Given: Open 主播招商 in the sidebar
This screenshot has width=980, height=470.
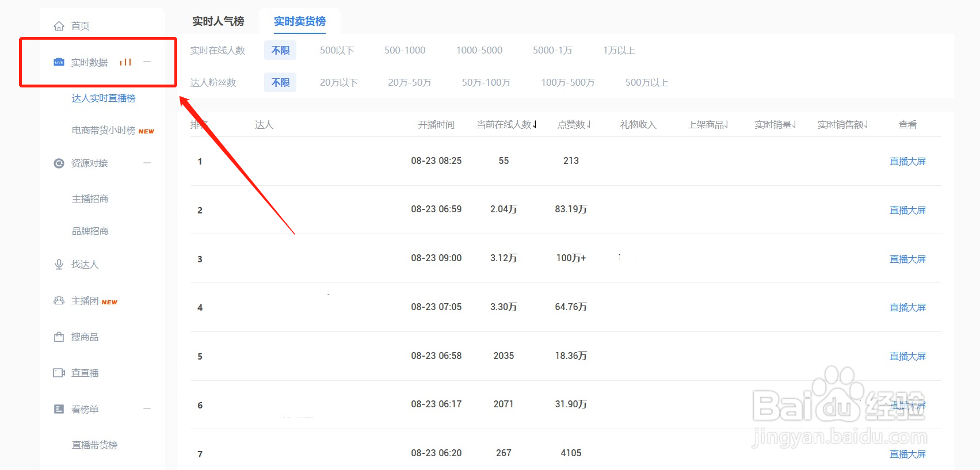Looking at the screenshot, I should [90, 199].
